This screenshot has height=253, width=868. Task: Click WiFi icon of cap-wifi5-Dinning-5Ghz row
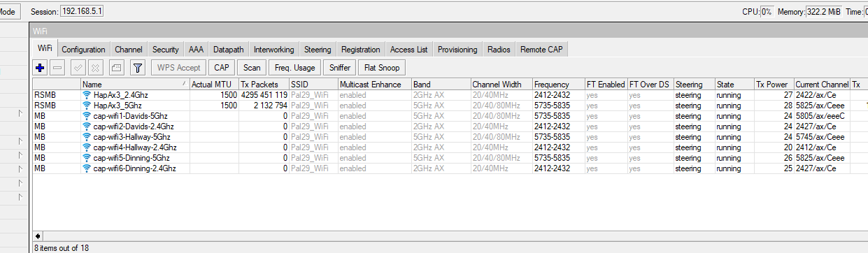pos(87,158)
